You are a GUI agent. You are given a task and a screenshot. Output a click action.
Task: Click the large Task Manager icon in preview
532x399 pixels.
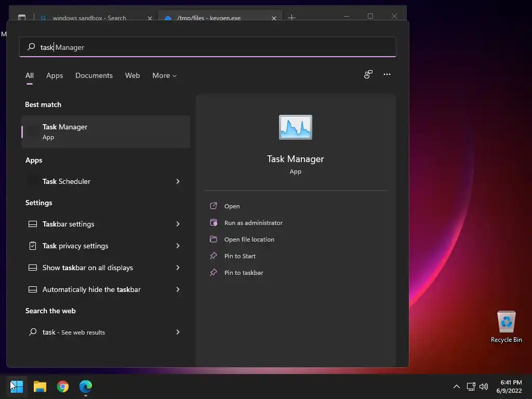coord(295,127)
